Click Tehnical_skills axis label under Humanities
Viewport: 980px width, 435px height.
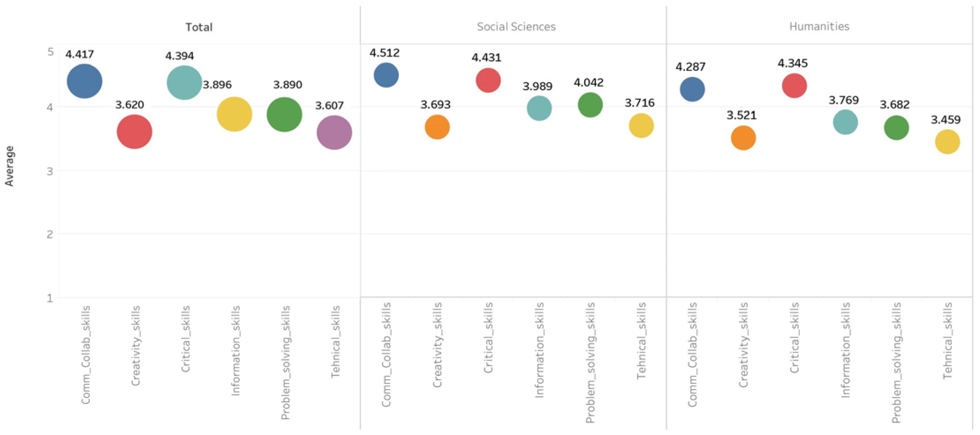tap(947, 341)
